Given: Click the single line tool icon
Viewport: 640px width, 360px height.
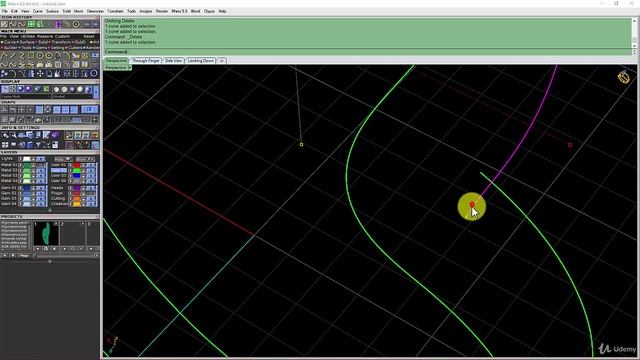Looking at the screenshot, I should pos(13,56).
